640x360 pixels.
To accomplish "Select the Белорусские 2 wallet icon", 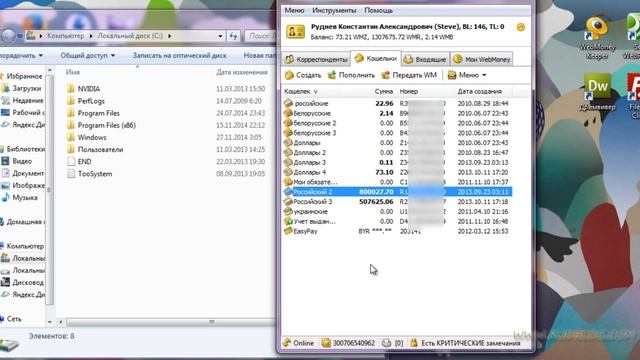I will (289, 123).
